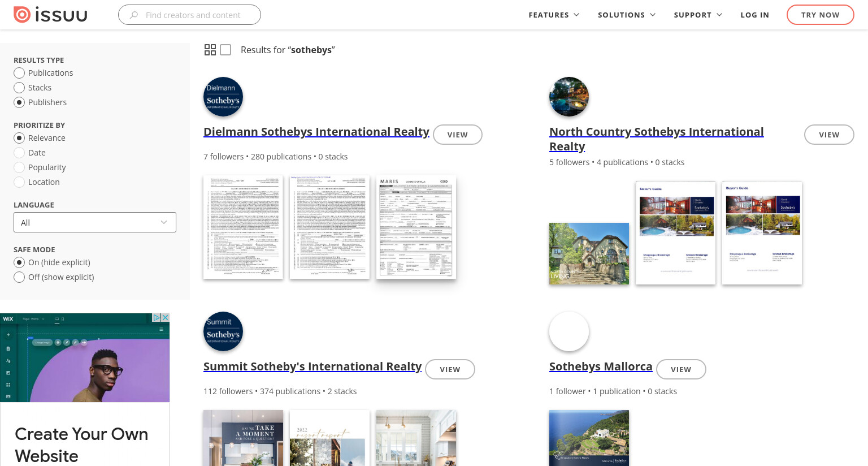Open North Country Living magazine thumbnail
868x466 pixels.
[589, 253]
